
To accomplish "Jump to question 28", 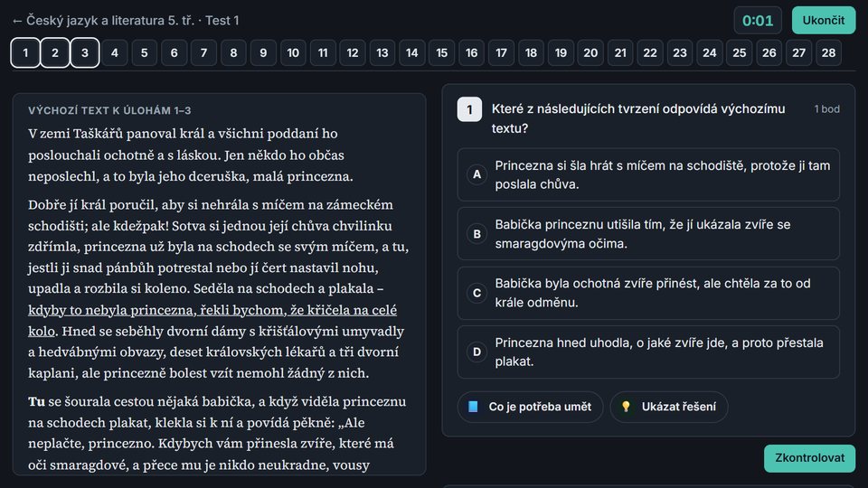I will [829, 53].
